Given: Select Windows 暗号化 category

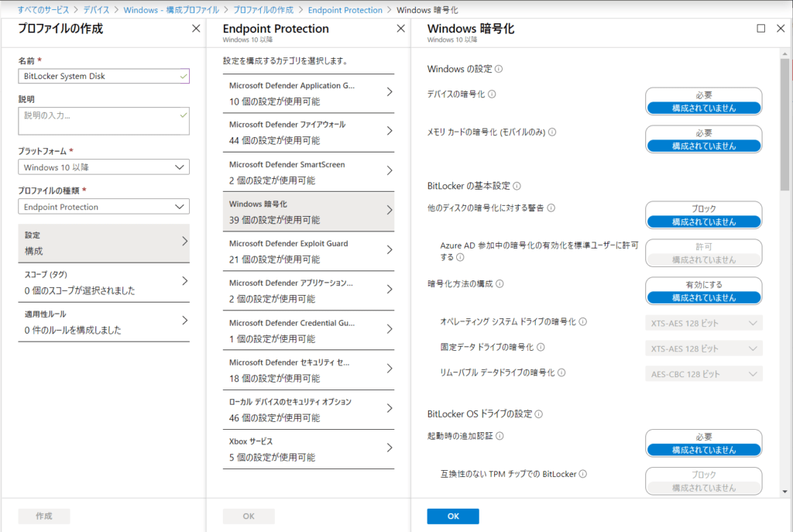Looking at the screenshot, I should tap(308, 212).
